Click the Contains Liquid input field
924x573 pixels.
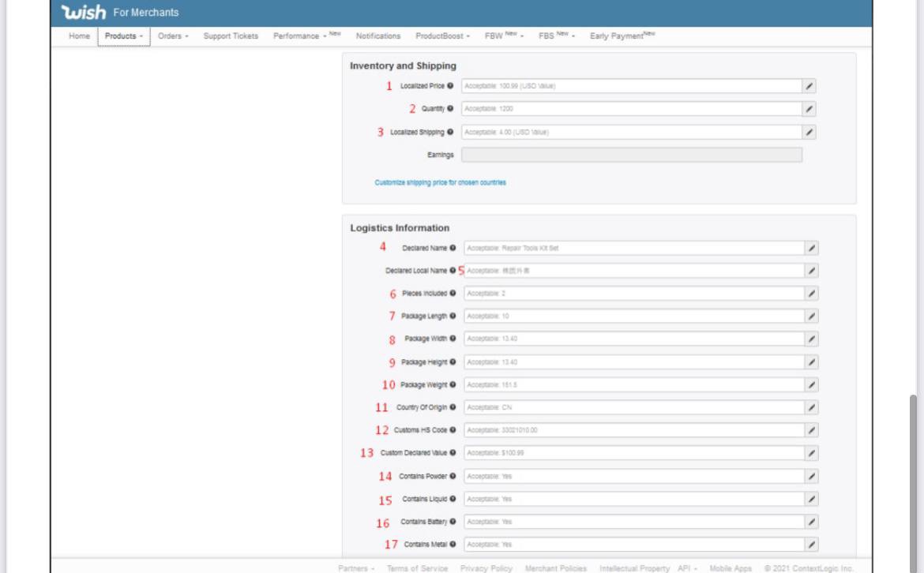coord(634,499)
